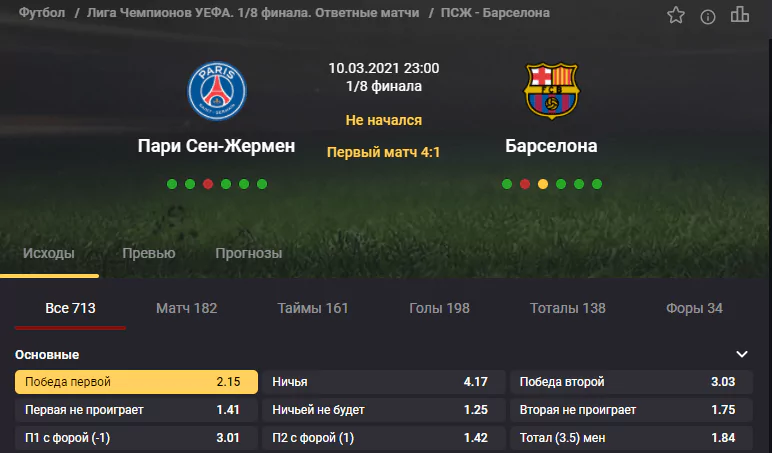Collapse the Основные section chevron
Image resolution: width=772 pixels, height=453 pixels.
[741, 354]
